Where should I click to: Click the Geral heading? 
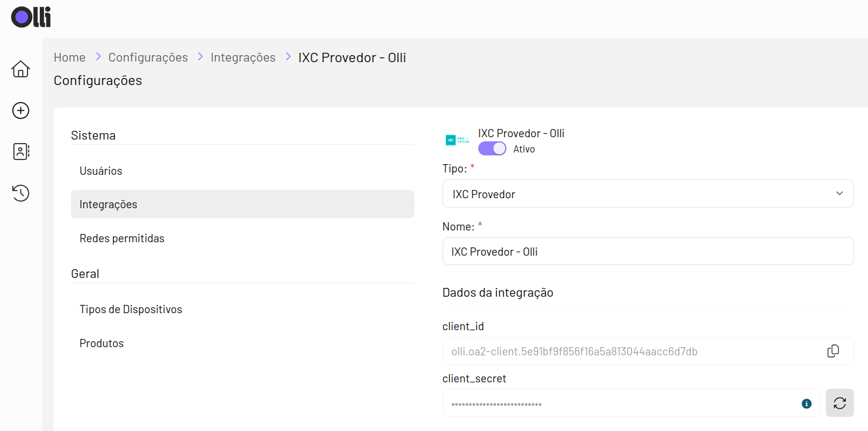coord(85,273)
